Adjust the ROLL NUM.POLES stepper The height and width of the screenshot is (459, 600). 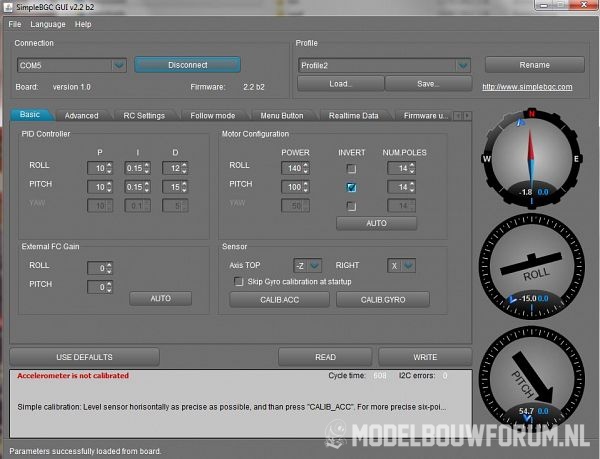pyautogui.click(x=412, y=168)
